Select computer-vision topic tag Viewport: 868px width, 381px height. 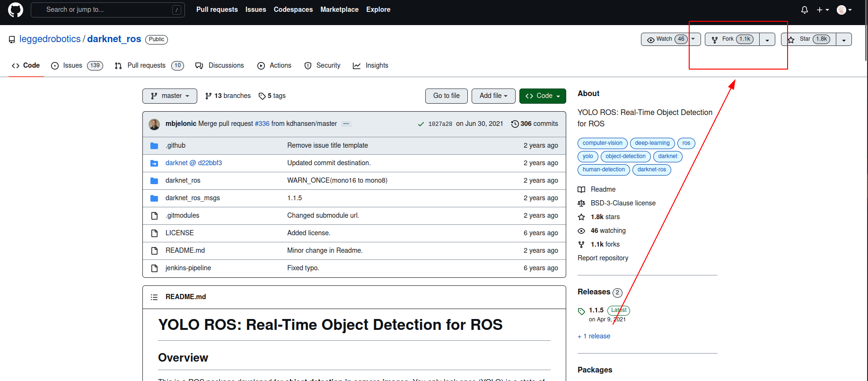(x=603, y=143)
